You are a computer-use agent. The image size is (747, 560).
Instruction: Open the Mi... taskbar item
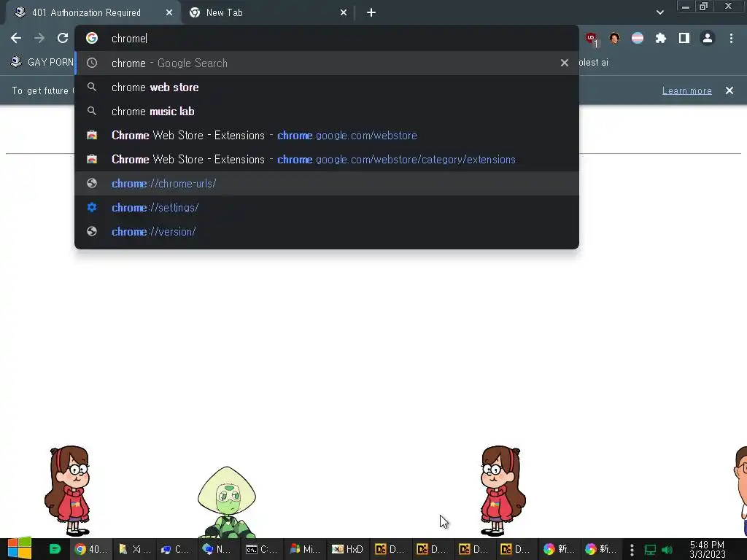[x=305, y=549]
